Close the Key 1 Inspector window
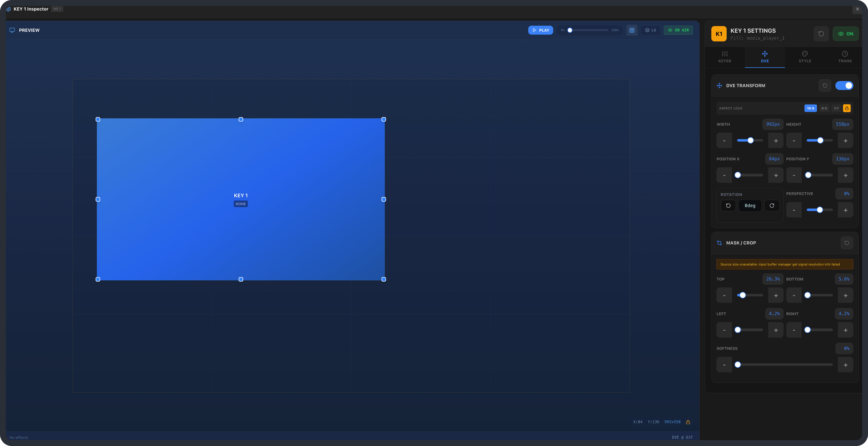The height and width of the screenshot is (446, 868). [x=858, y=9]
